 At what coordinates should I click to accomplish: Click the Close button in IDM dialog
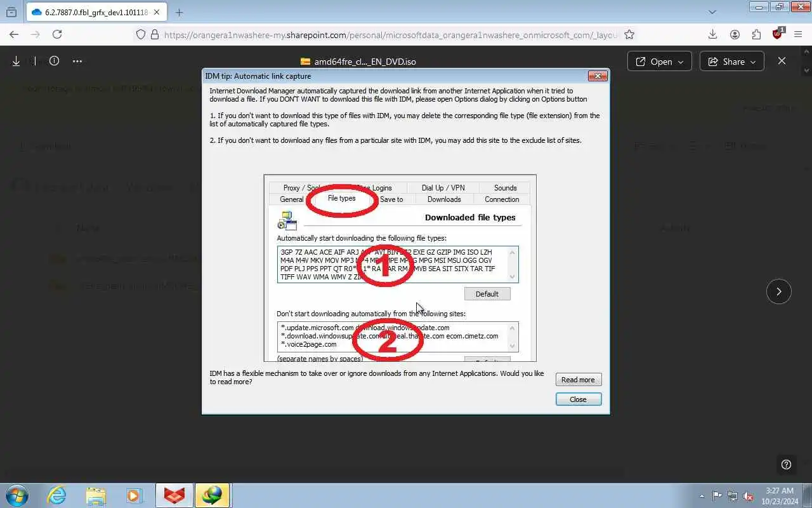coord(578,399)
